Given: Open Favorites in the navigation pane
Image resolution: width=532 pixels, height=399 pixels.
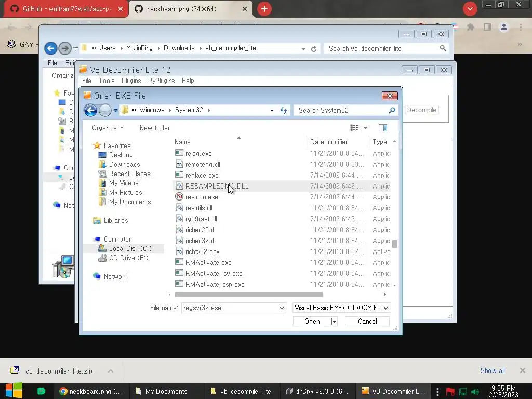Looking at the screenshot, I should click(x=117, y=145).
